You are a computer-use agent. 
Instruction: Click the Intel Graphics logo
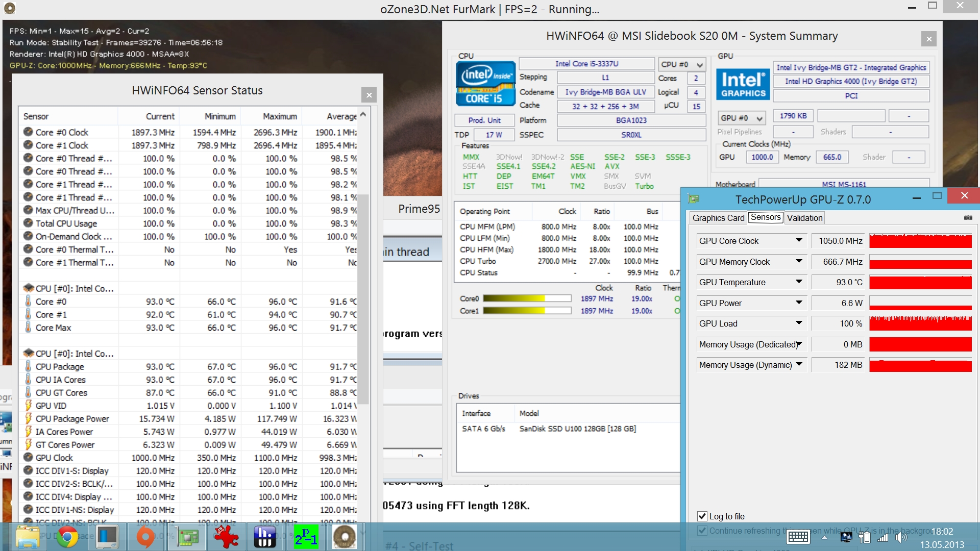[743, 84]
